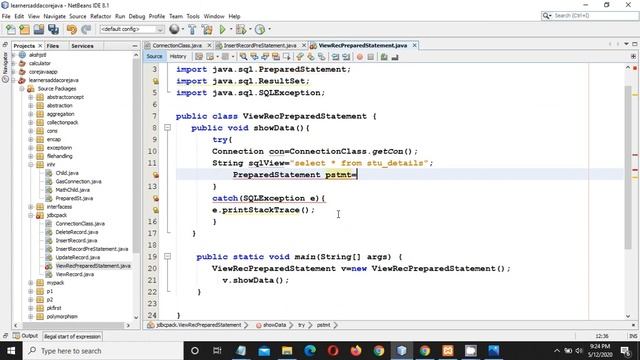This screenshot has height=360, width=640.
Task: Click the New Project toolbar icon
Action: point(24,29)
